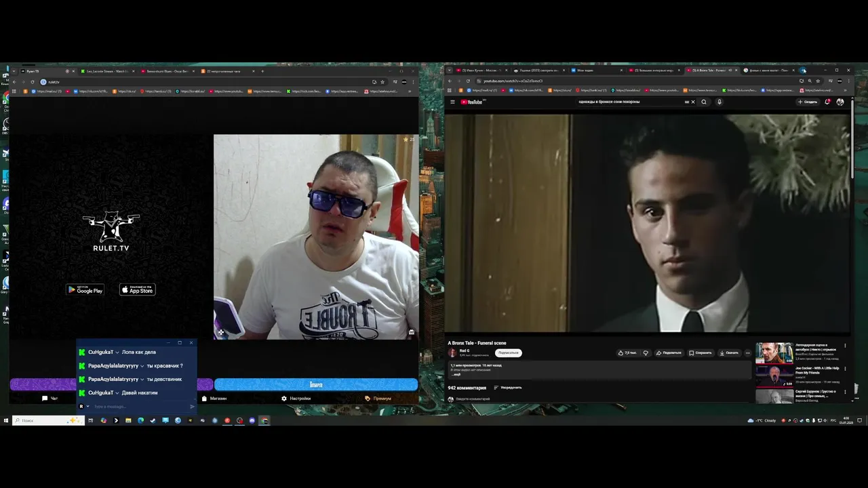
Task: Go to YouTube home via logo
Action: [471, 102]
